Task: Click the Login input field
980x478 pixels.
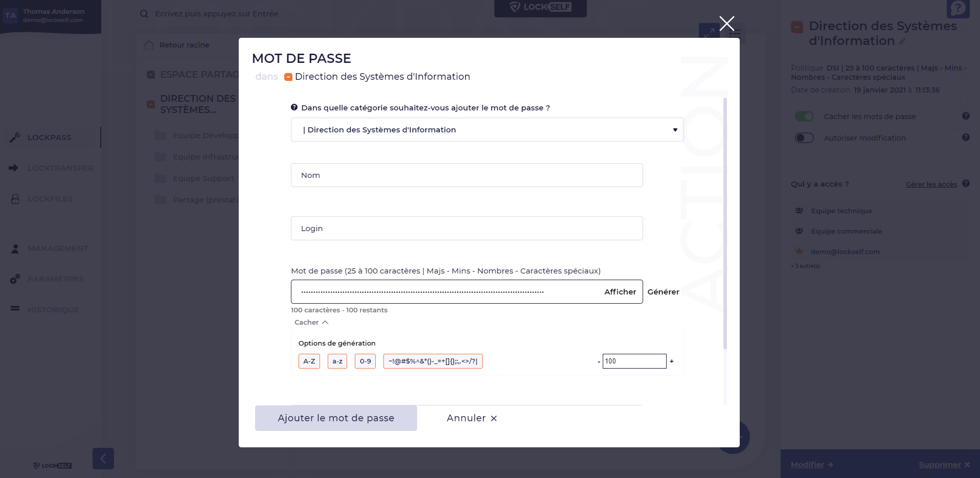Action: click(467, 229)
